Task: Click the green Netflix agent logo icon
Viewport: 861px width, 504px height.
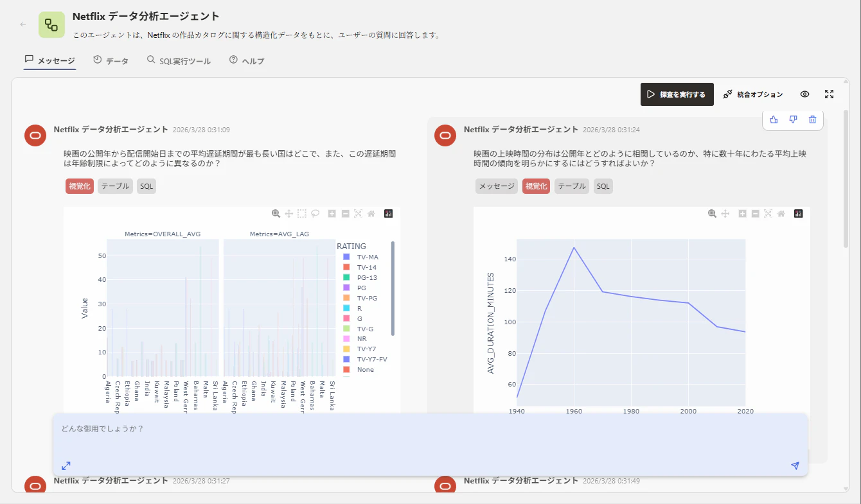Action: click(51, 24)
